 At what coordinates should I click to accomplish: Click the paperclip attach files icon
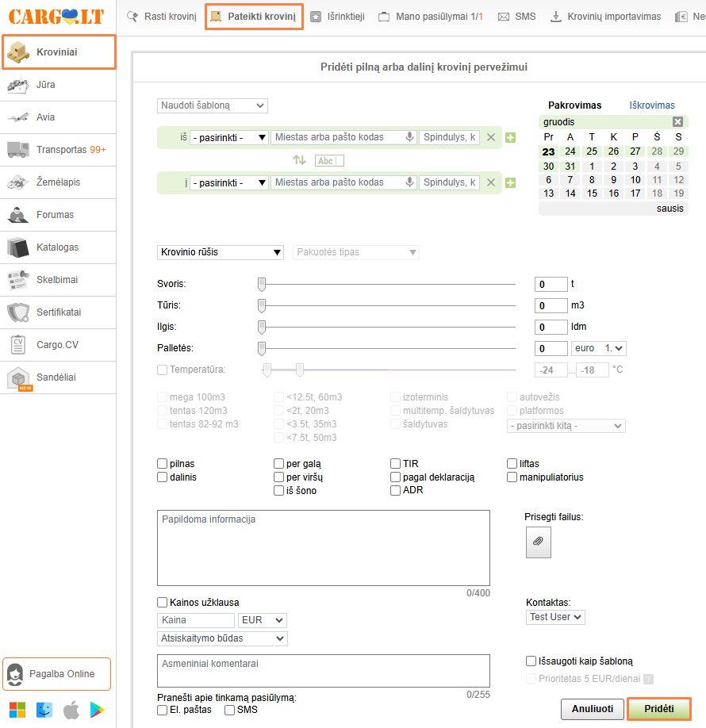538,542
